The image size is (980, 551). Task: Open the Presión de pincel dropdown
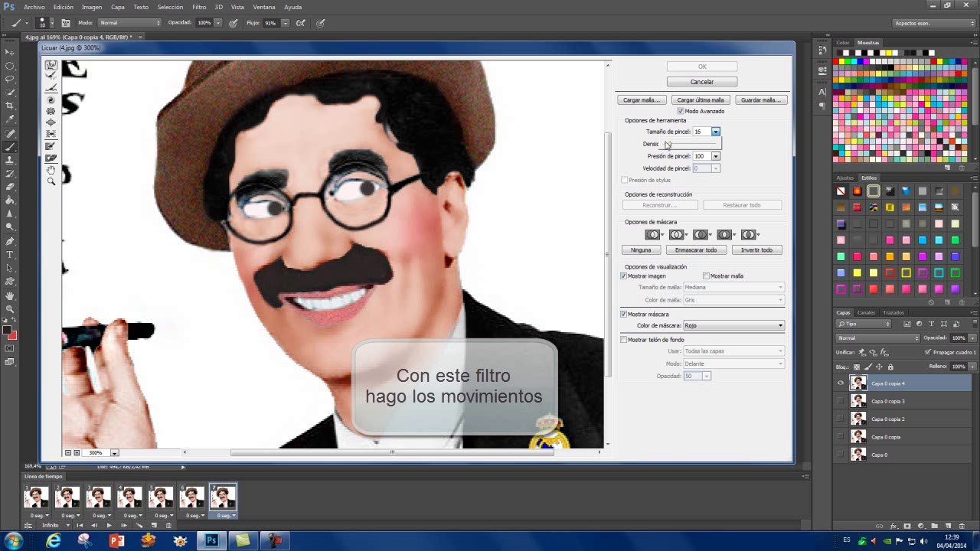[x=715, y=156]
